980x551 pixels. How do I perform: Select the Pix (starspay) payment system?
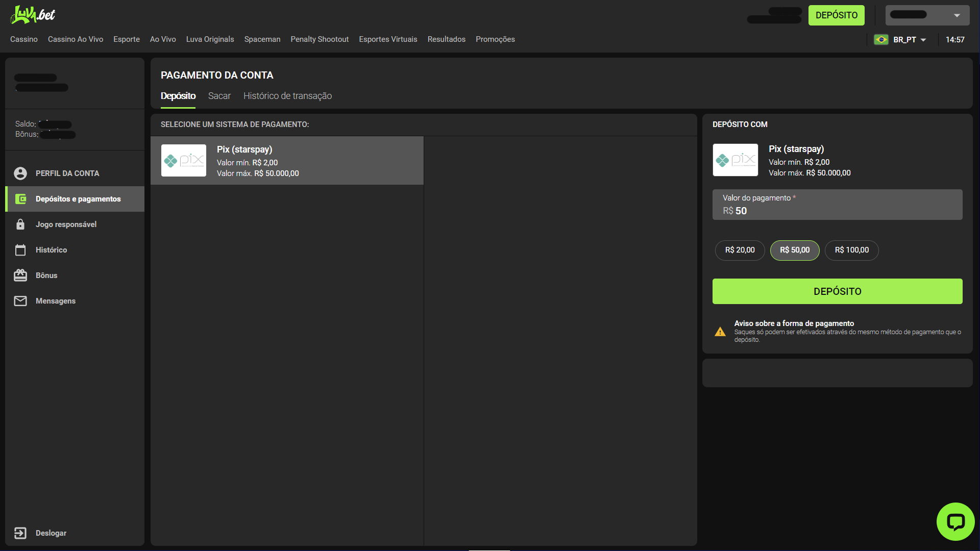tap(287, 161)
